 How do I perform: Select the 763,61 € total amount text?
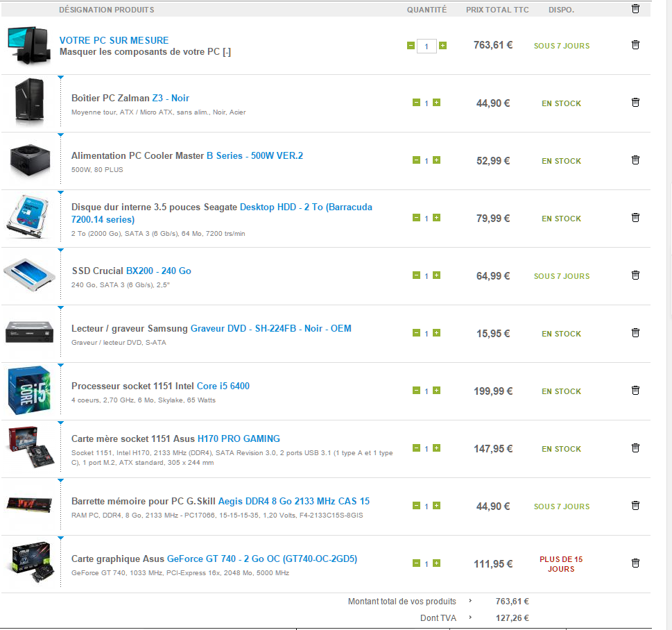tap(512, 602)
